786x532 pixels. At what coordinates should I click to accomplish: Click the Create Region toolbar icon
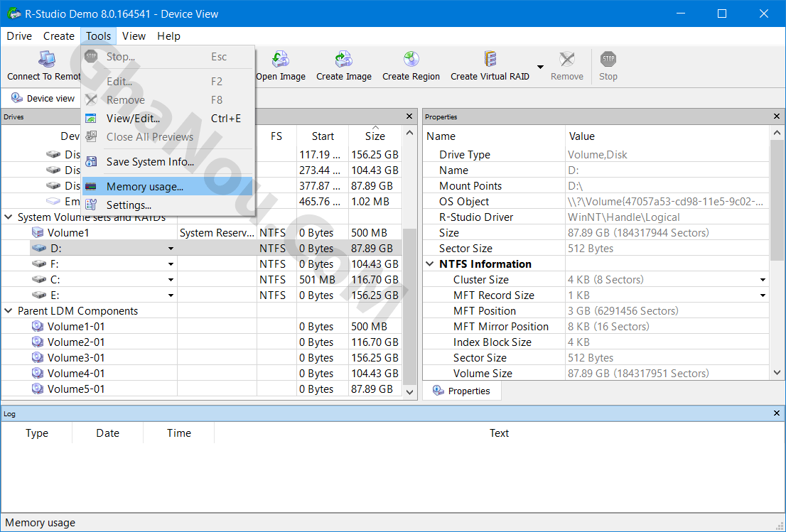point(411,59)
